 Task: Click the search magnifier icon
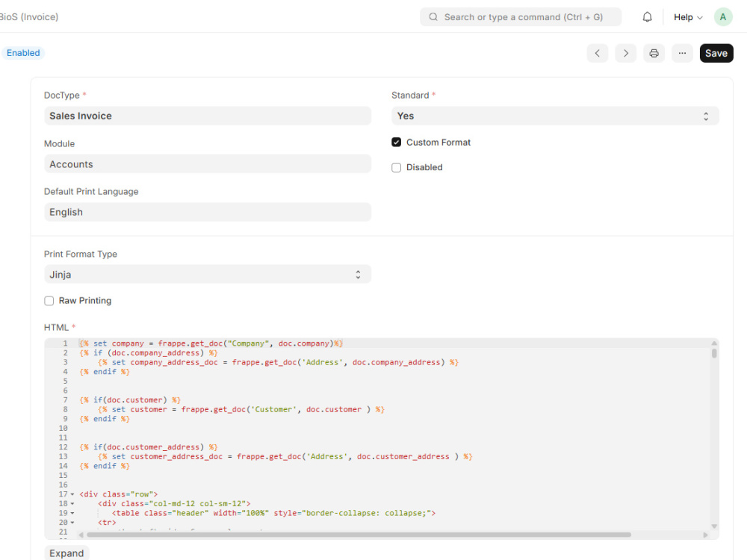tap(433, 16)
